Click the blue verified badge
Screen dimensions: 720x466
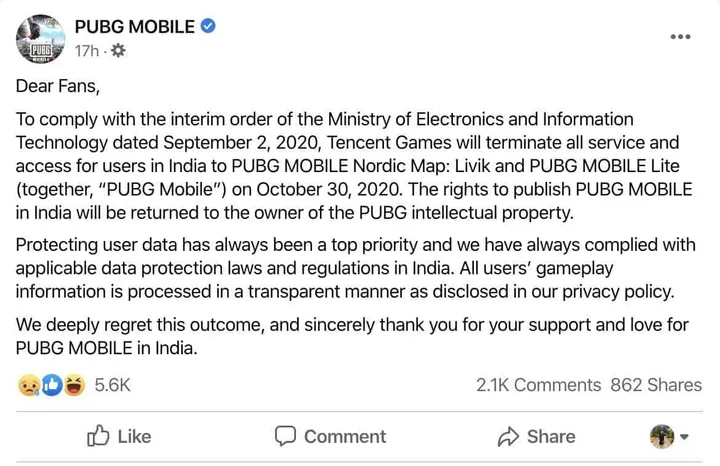coord(208,27)
